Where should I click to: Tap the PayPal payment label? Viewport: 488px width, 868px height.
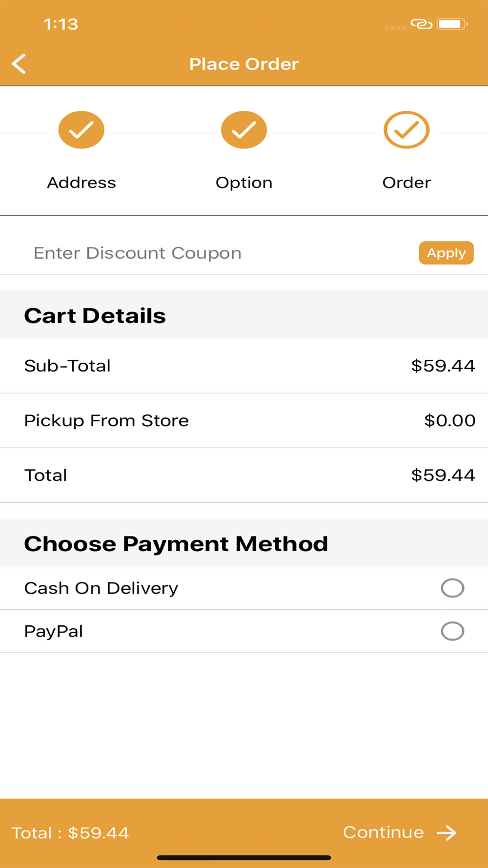54,631
